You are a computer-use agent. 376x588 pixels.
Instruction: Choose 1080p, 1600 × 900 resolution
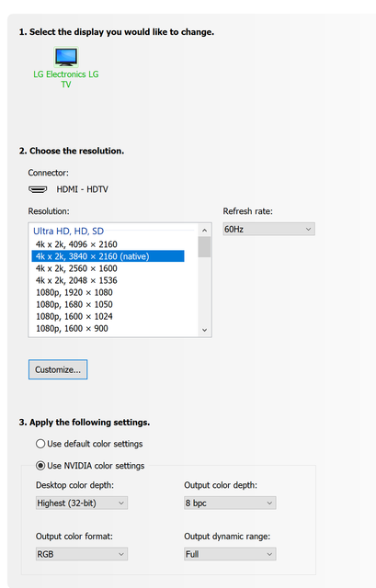coord(108,329)
